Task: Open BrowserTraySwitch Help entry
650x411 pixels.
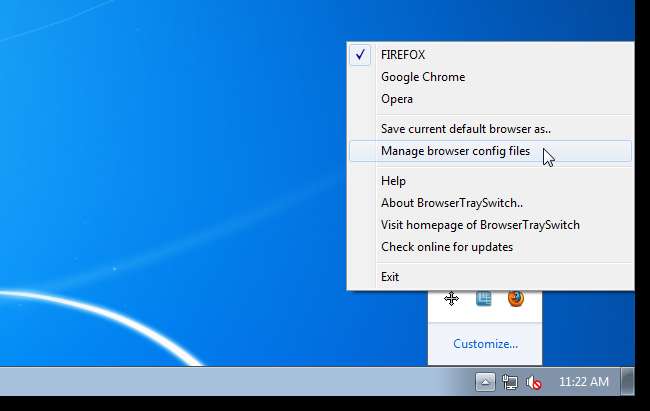Action: coord(490,181)
